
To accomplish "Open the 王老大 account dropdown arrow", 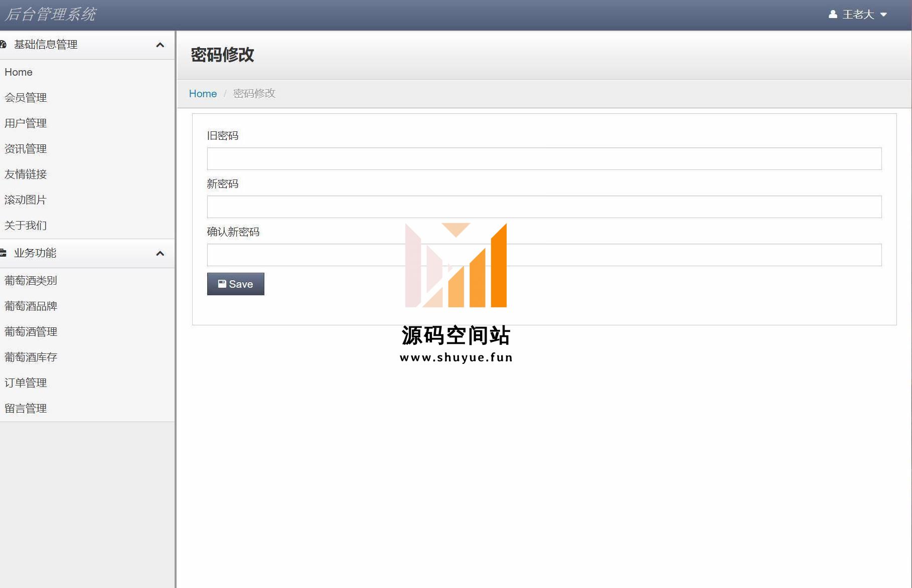I will pos(884,15).
